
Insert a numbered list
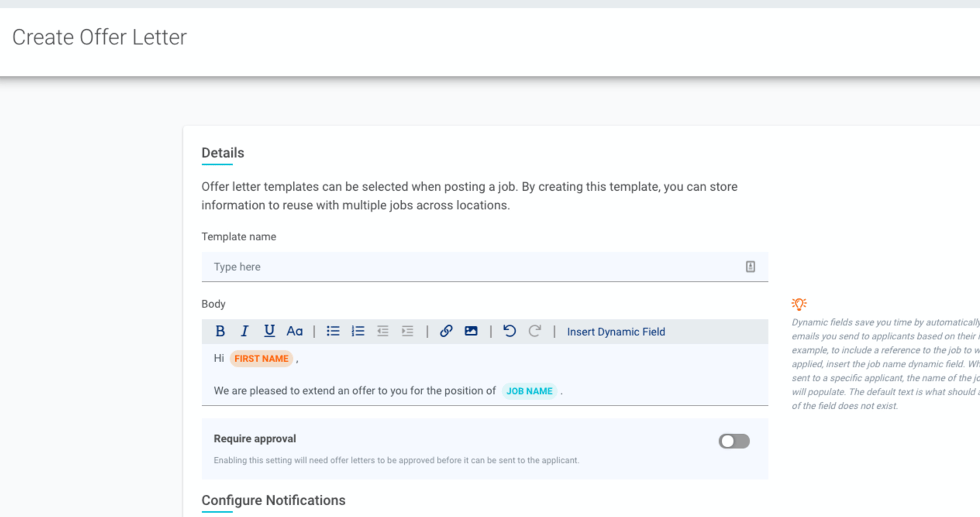[x=358, y=331]
